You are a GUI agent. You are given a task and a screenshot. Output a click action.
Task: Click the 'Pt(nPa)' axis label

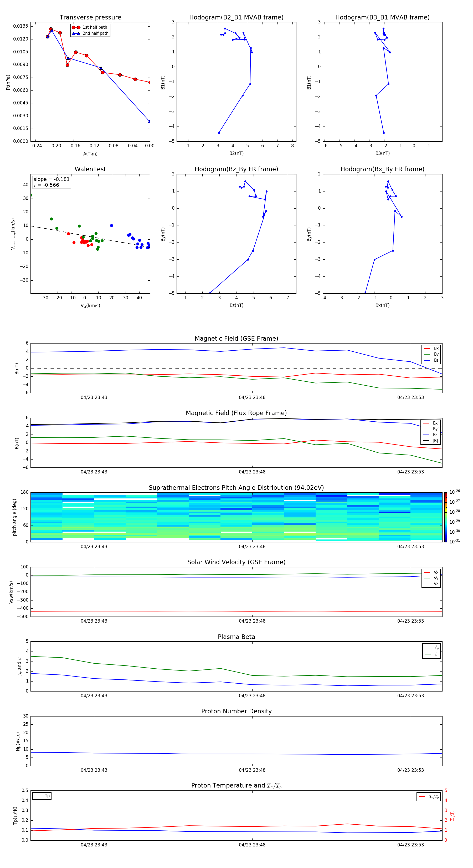(x=8, y=82)
